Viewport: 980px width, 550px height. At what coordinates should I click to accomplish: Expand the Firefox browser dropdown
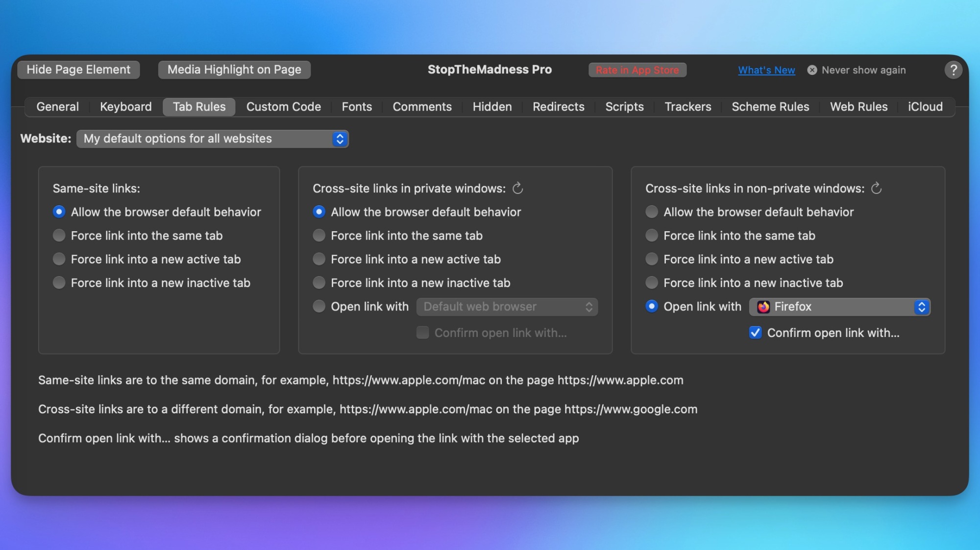click(x=839, y=307)
